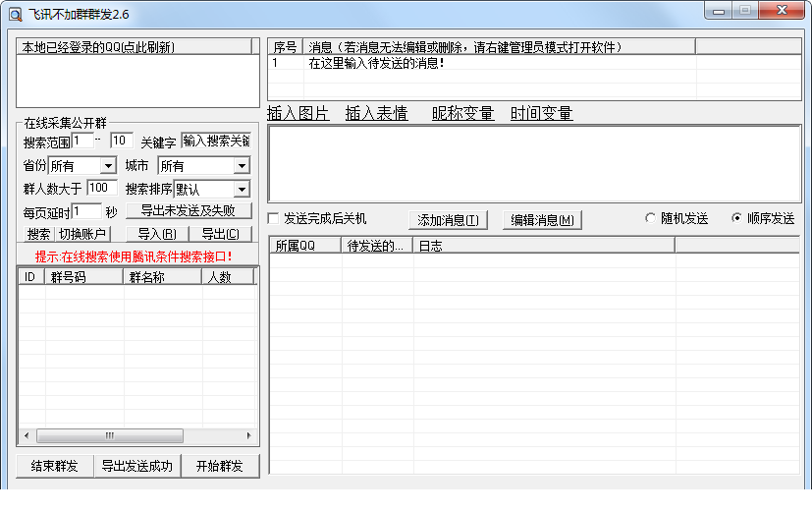Click 导出未发送及失败 button
The width and height of the screenshot is (812, 512).
[x=189, y=210]
